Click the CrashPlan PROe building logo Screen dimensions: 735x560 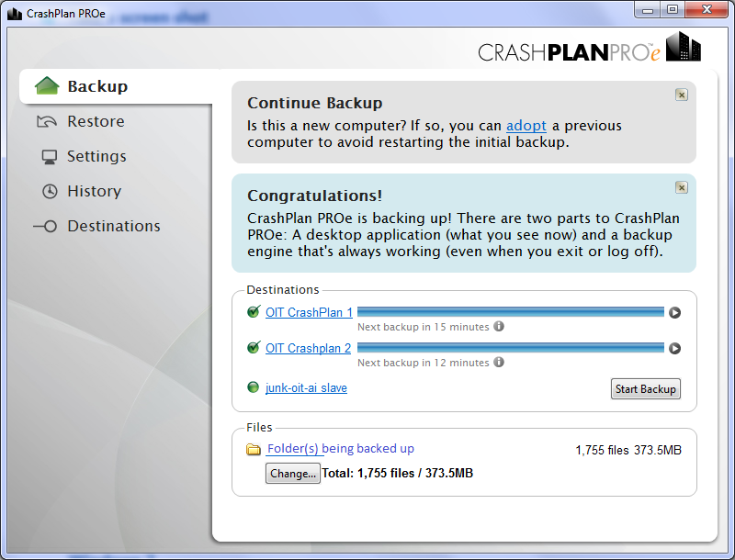[x=684, y=46]
